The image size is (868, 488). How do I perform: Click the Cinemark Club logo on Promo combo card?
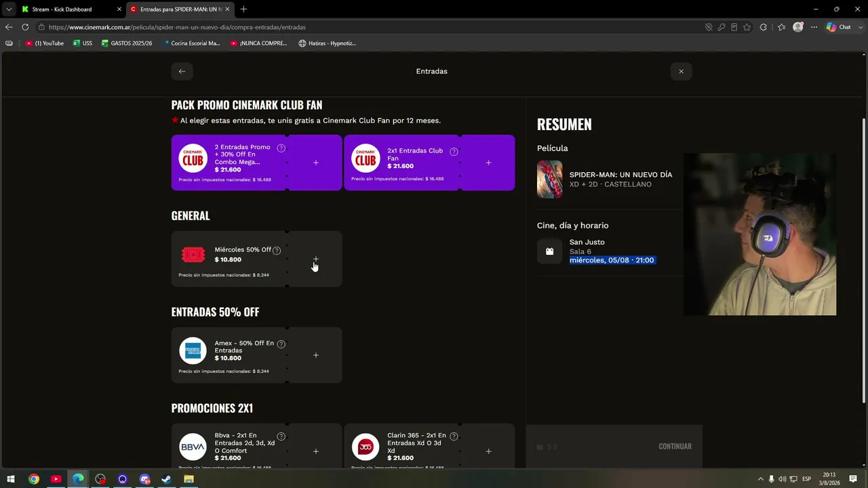(x=193, y=159)
